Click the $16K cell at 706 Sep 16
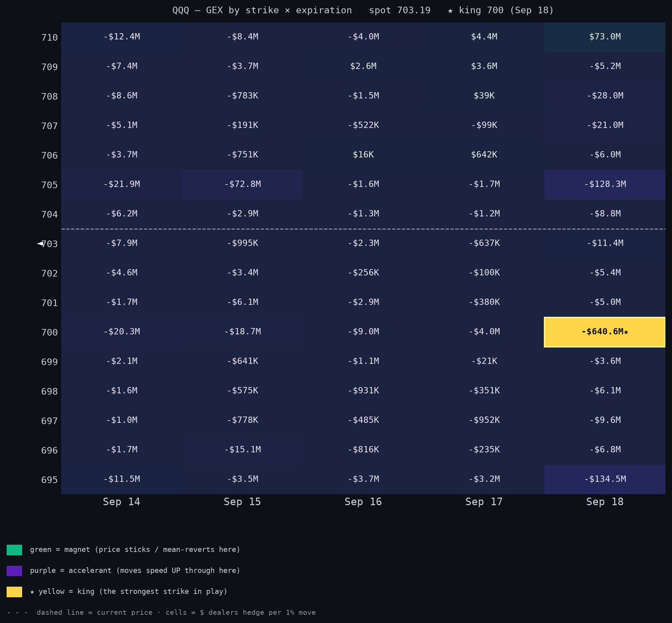Screen dimensions: 672x623 [x=363, y=155]
